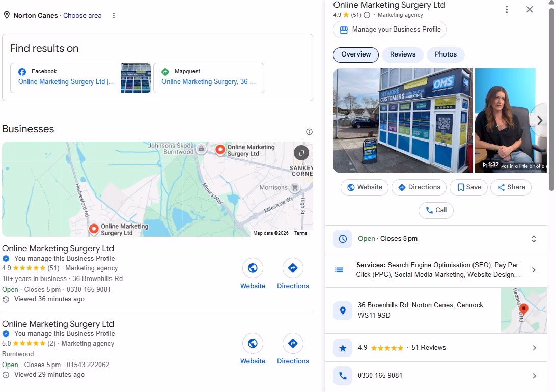Expand the map with the fullscreen icon
556x392 pixels.
coord(301,153)
